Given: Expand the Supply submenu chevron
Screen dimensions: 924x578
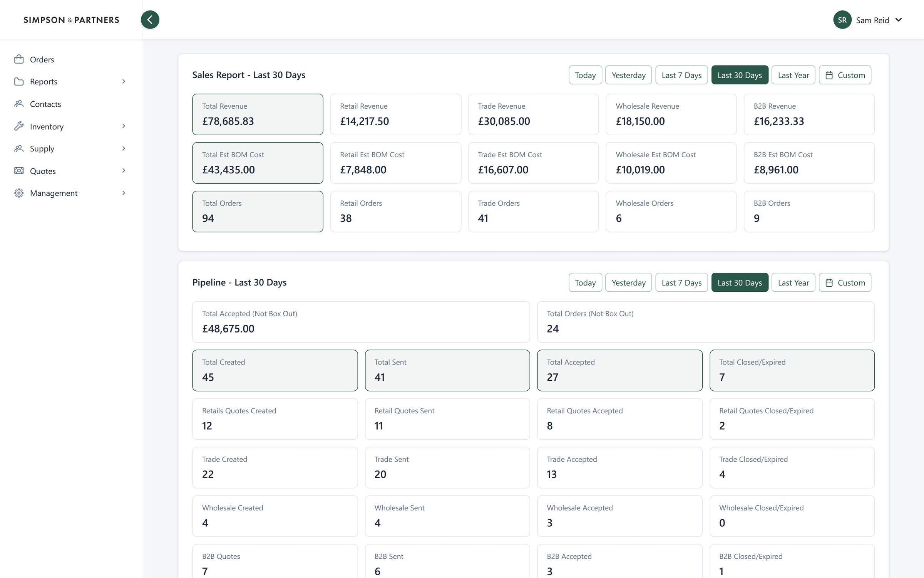Looking at the screenshot, I should tap(124, 148).
